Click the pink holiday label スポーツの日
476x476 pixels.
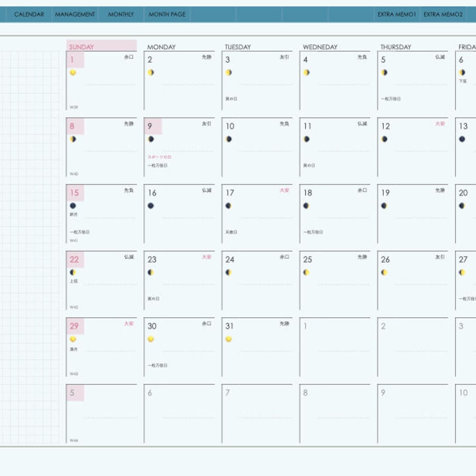(x=160, y=157)
